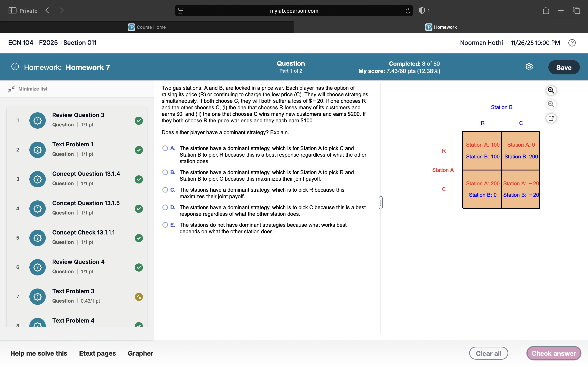Viewport: 588px width, 367px height.
Task: Collapse the question list with Minimize list
Action: coord(28,89)
